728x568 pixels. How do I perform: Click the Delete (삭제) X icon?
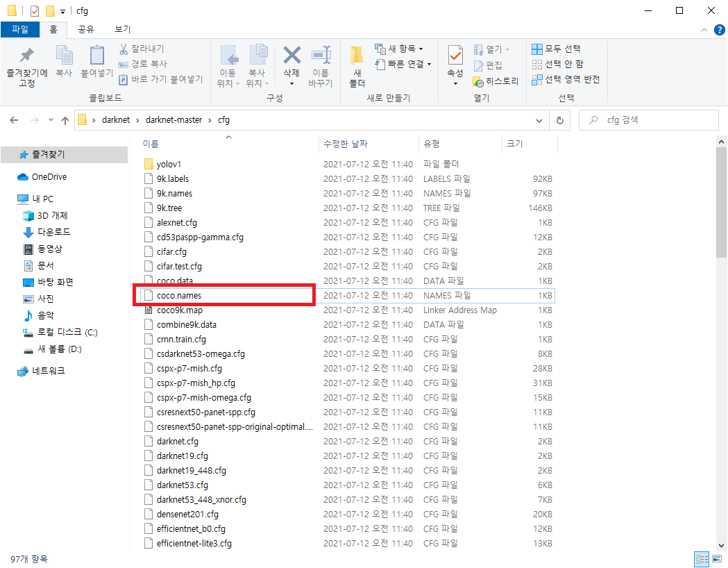(292, 56)
